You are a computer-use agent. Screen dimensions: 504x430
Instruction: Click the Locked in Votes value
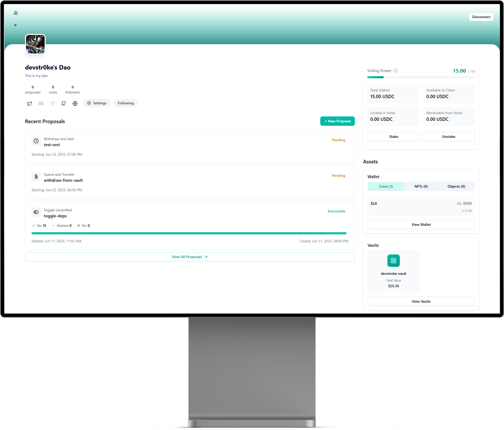coord(381,119)
